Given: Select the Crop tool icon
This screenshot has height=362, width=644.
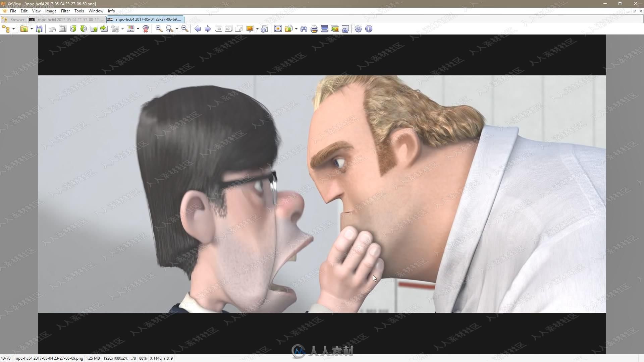Looking at the screenshot, I should [x=63, y=29].
